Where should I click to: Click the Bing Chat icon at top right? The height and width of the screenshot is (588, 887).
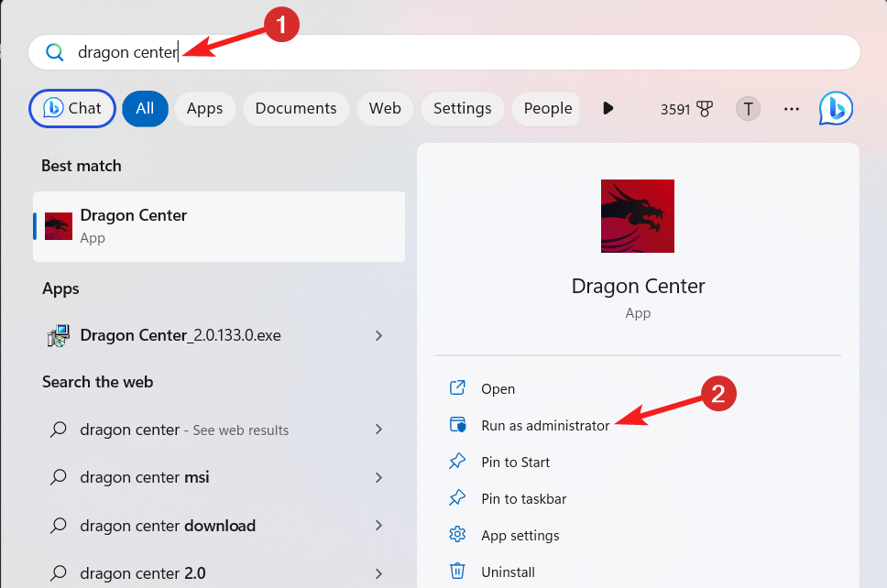point(836,108)
